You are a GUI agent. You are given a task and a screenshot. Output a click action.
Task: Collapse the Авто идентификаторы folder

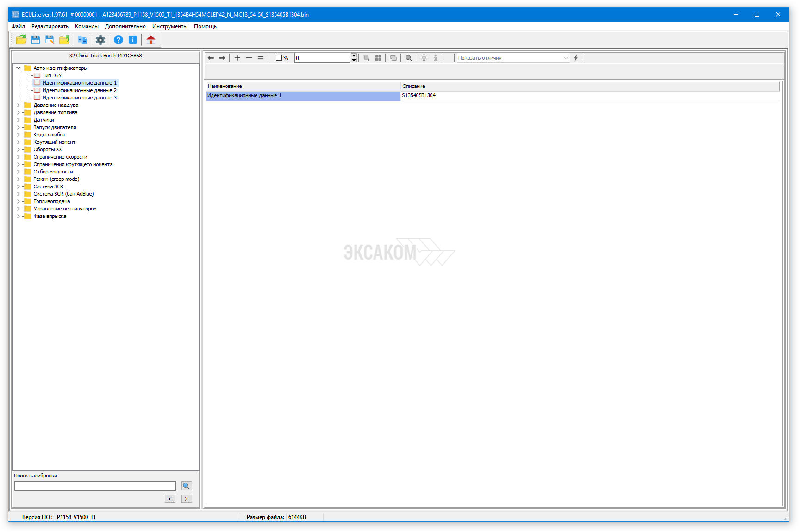pos(19,68)
